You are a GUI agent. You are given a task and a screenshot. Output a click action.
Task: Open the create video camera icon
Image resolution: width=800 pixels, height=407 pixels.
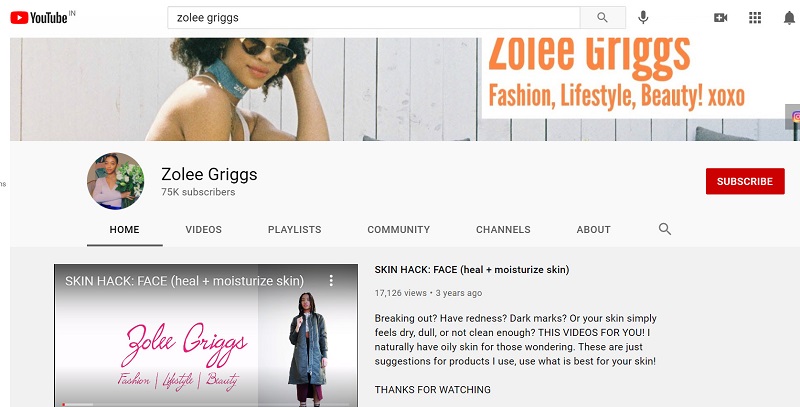[720, 18]
